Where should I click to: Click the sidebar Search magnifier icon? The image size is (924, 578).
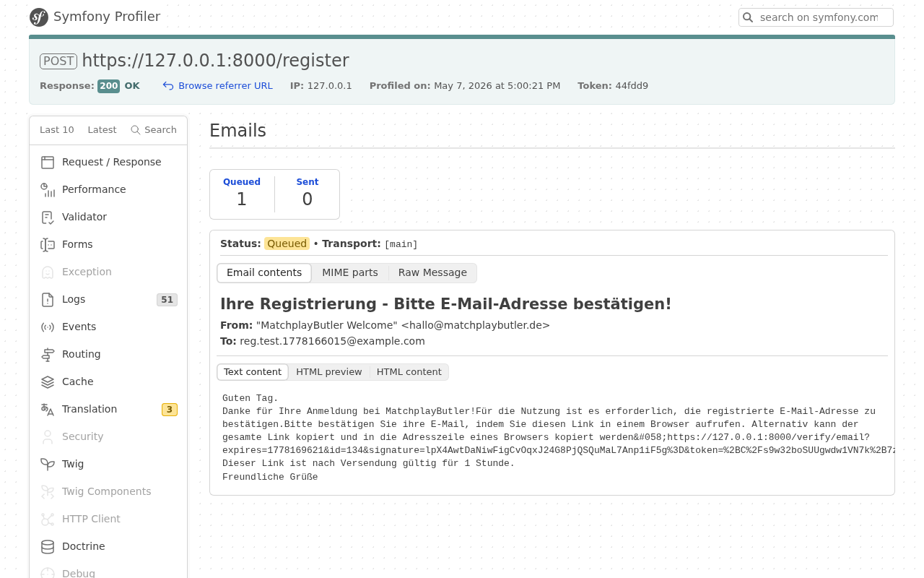[136, 130]
